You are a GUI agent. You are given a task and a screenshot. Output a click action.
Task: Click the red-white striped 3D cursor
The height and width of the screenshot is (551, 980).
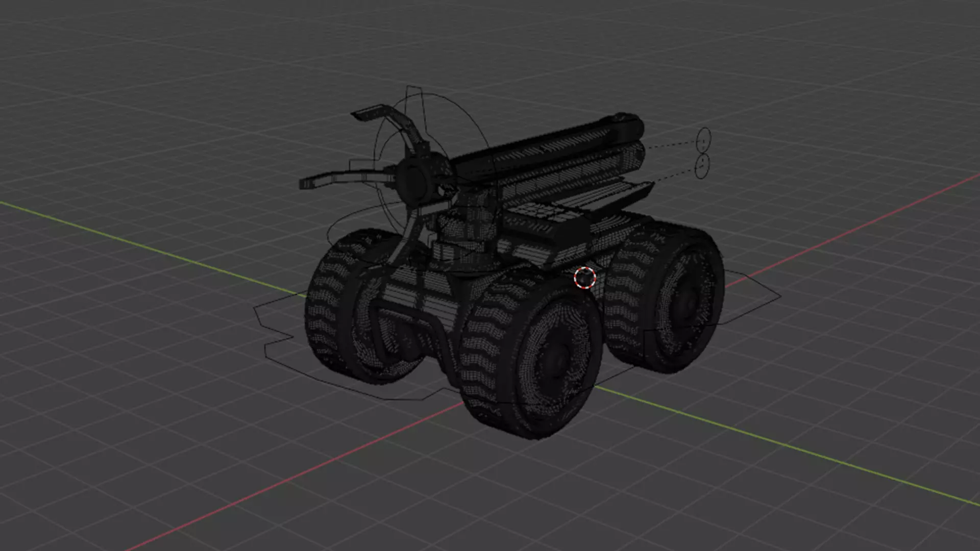pyautogui.click(x=585, y=278)
